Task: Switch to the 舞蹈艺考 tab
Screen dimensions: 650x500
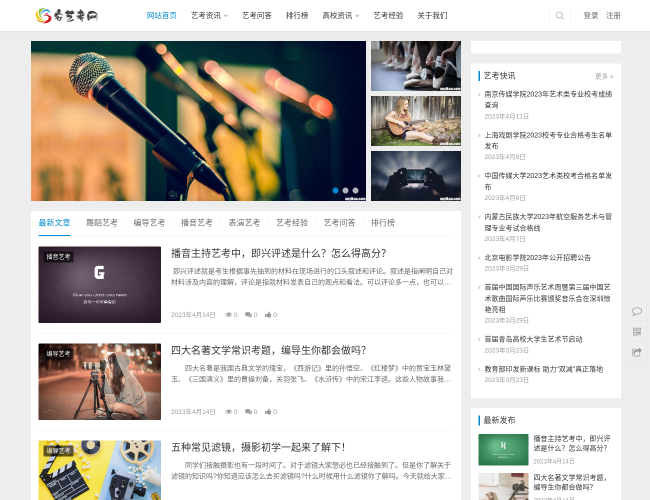Action: 102,223
